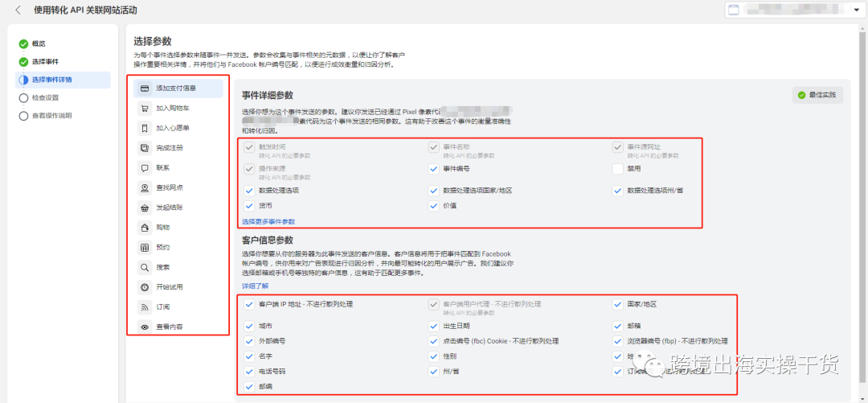Uncheck the 价值 checkbox
The width and height of the screenshot is (868, 403).
pyautogui.click(x=433, y=206)
